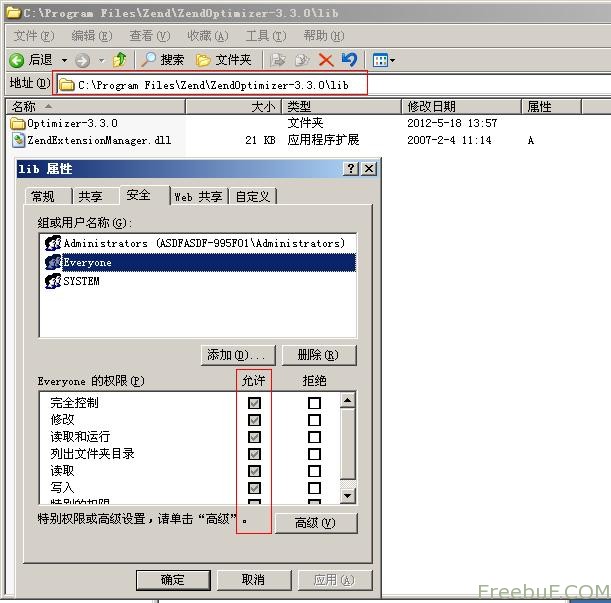Sort by 类型 column header

(x=341, y=106)
